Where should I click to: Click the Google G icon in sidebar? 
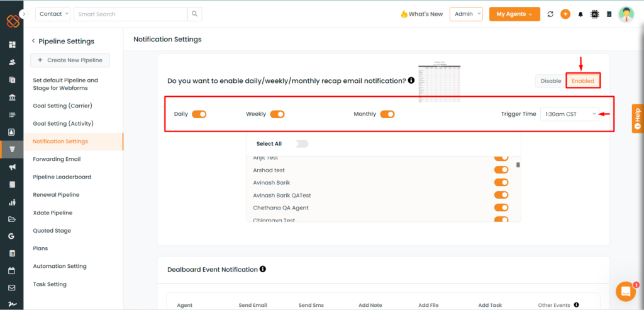(x=12, y=236)
